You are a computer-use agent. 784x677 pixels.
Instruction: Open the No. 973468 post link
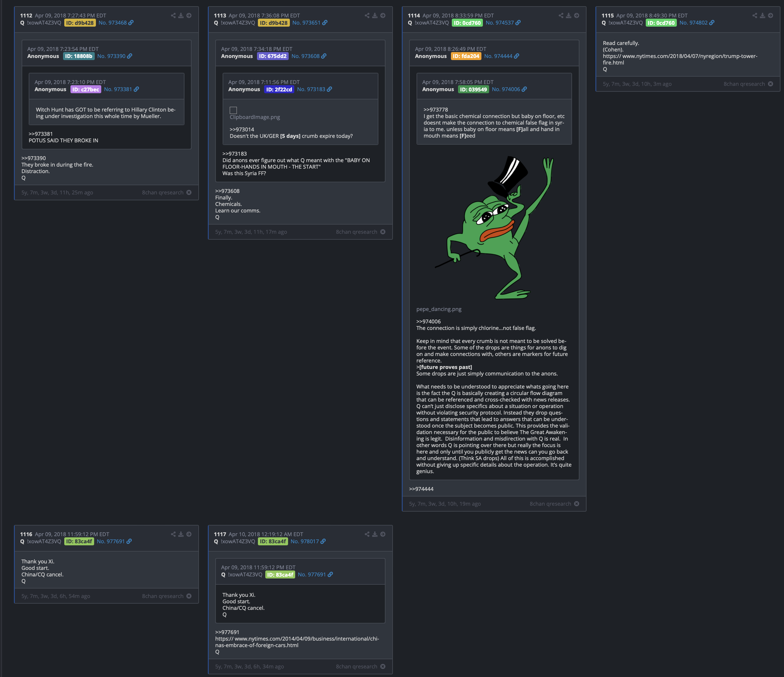tap(116, 23)
